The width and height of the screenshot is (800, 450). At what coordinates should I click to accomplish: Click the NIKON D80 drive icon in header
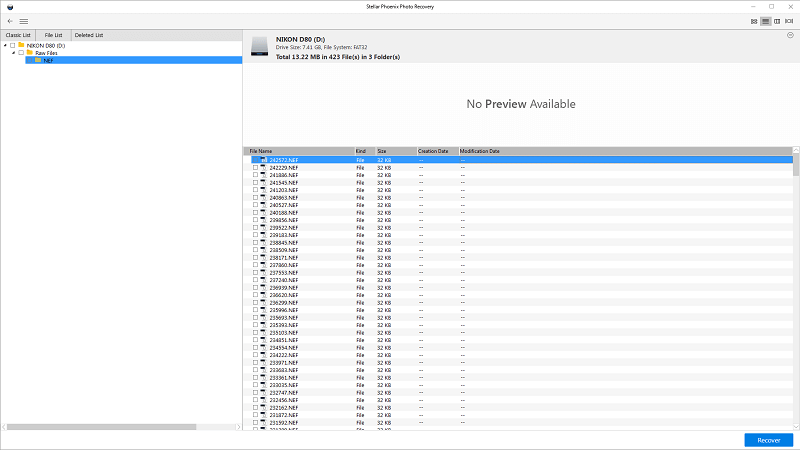259,47
